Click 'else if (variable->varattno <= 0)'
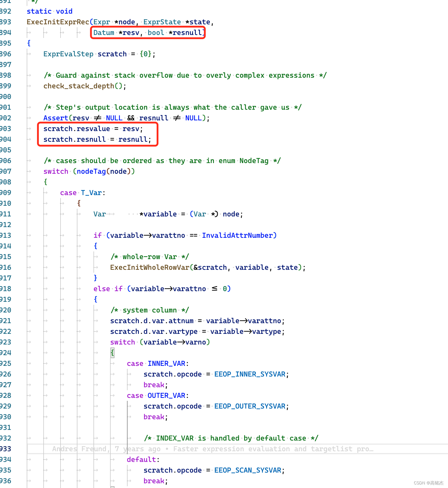Screen dimensions: 448x488 point(162,289)
